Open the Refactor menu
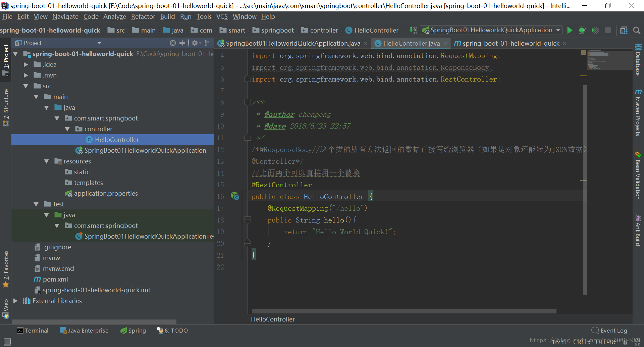Image resolution: width=644 pixels, height=347 pixels. [143, 16]
